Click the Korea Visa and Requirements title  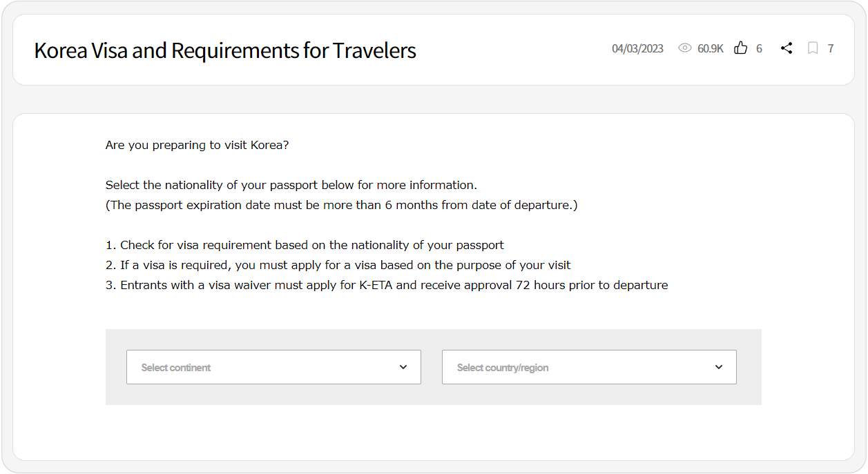click(225, 50)
